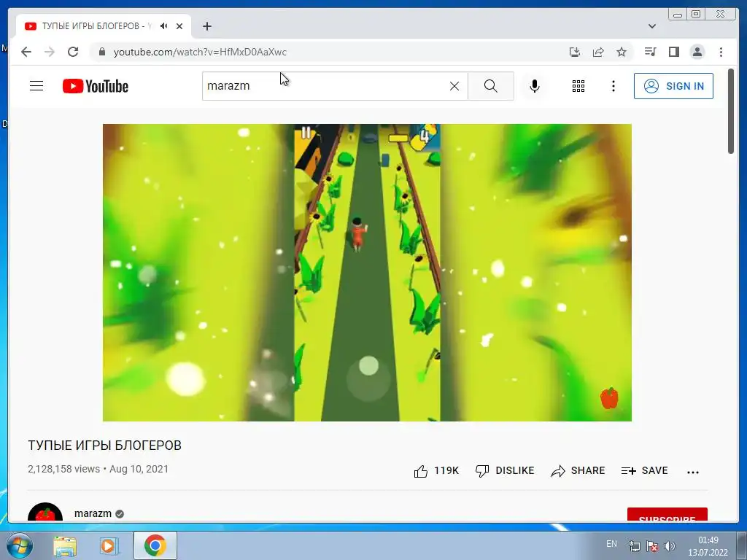
Task: View site info lock icon
Action: click(x=101, y=52)
